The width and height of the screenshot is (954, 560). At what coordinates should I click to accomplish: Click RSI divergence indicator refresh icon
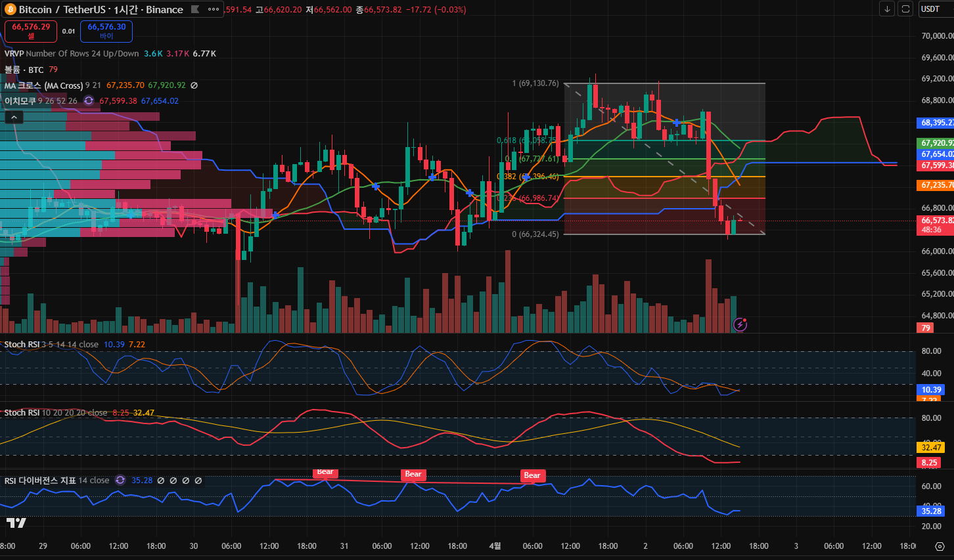point(120,481)
